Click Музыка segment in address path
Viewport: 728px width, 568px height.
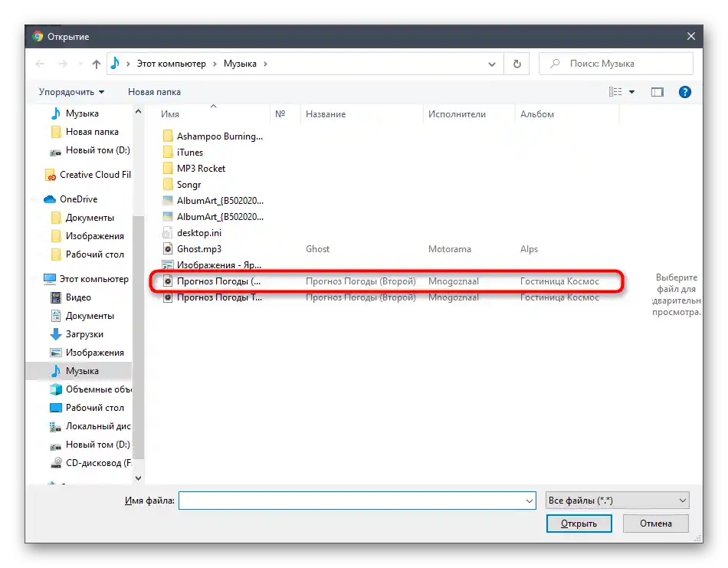pos(240,64)
